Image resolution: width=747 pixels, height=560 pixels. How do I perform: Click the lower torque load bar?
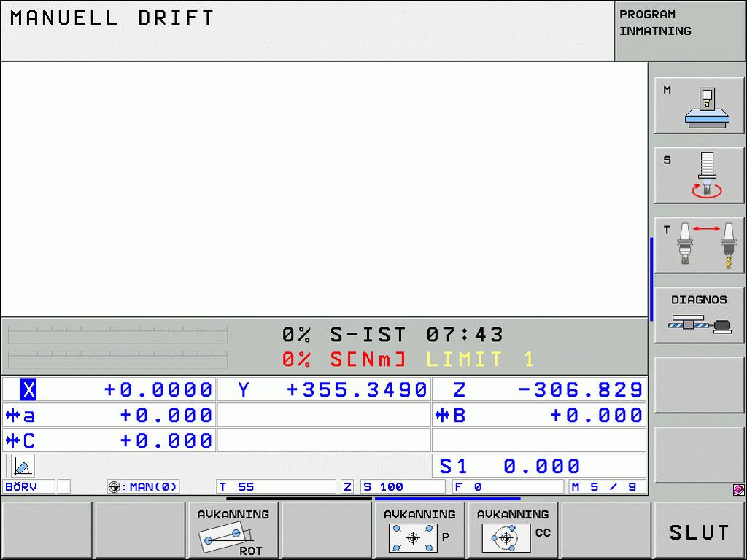pyautogui.click(x=117, y=359)
